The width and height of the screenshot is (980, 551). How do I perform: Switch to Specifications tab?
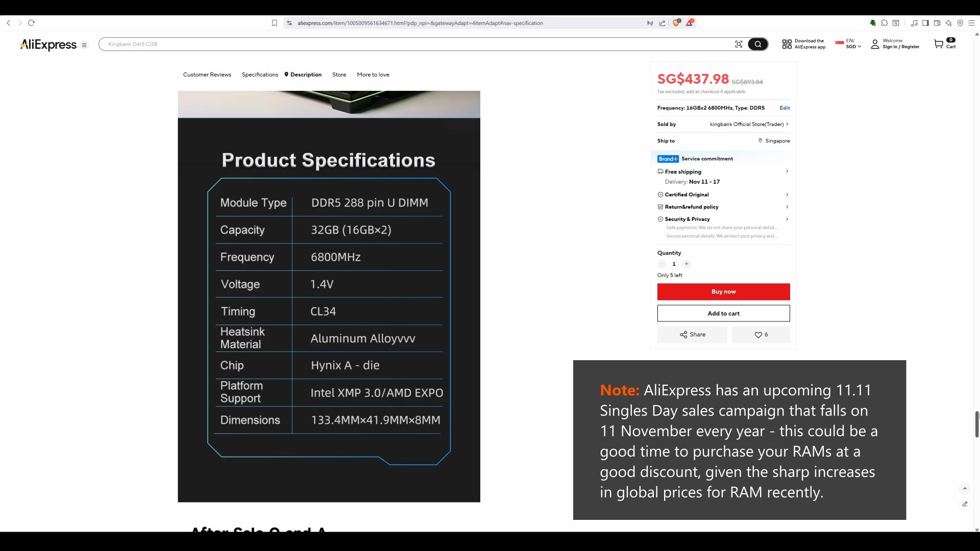(260, 74)
